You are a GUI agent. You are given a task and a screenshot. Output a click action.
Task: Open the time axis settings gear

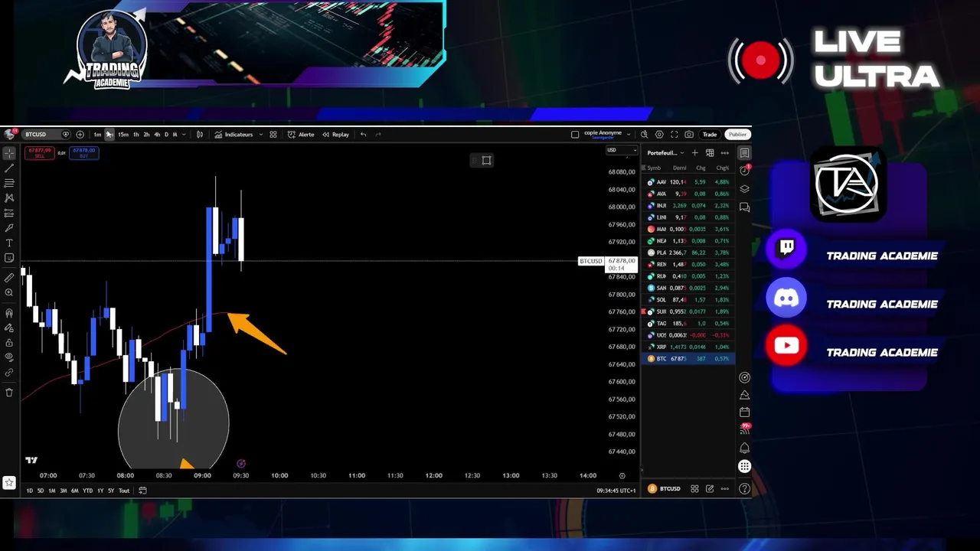pyautogui.click(x=622, y=476)
